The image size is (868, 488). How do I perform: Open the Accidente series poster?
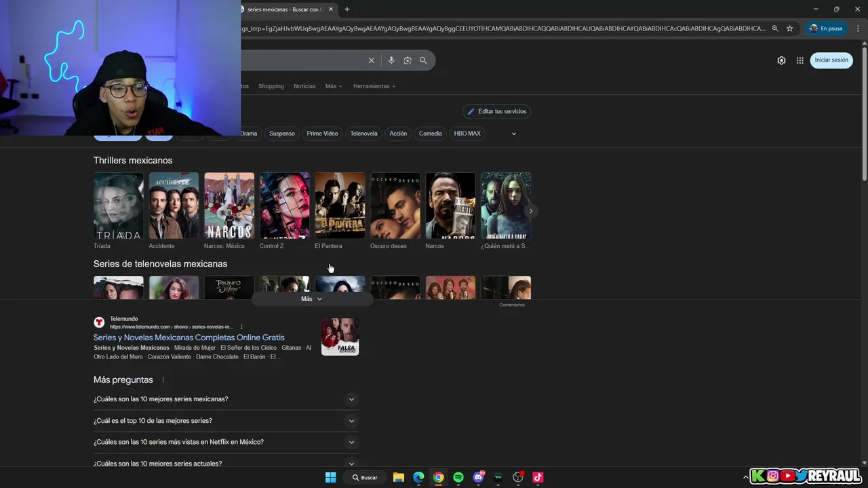pos(174,205)
